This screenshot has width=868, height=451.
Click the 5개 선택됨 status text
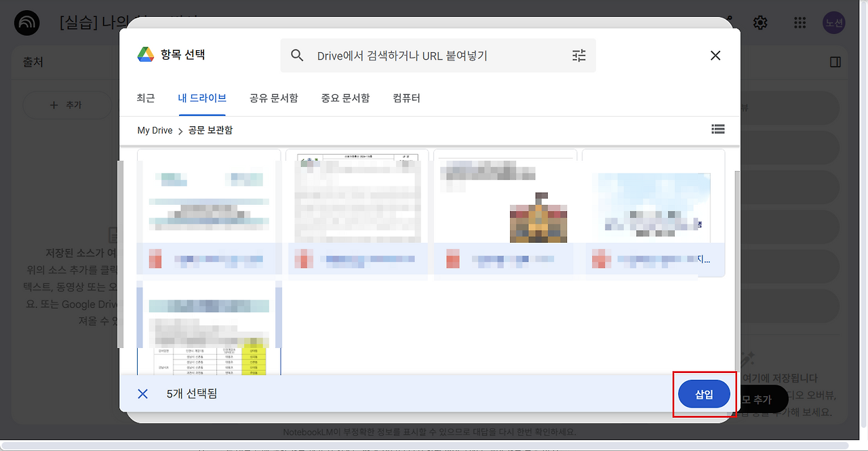(192, 394)
